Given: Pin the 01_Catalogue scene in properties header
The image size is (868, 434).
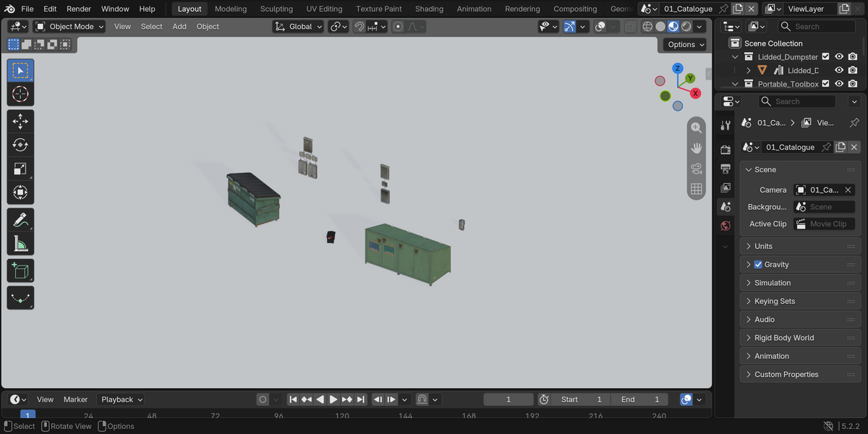Looking at the screenshot, I should click(827, 147).
